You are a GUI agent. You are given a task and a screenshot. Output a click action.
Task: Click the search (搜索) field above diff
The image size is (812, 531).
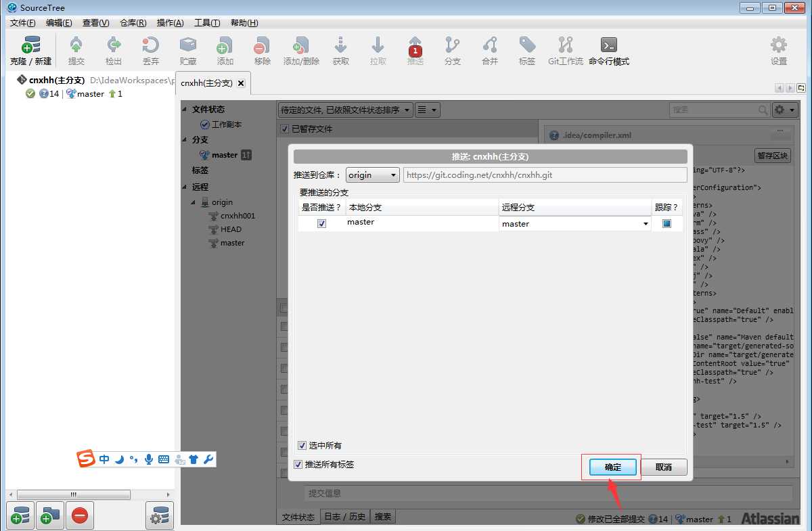click(x=719, y=110)
